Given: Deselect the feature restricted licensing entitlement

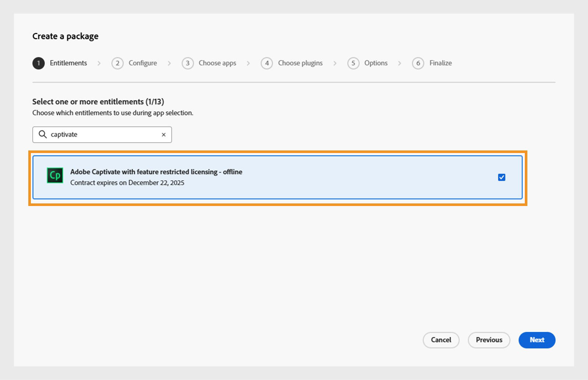Looking at the screenshot, I should tap(501, 177).
